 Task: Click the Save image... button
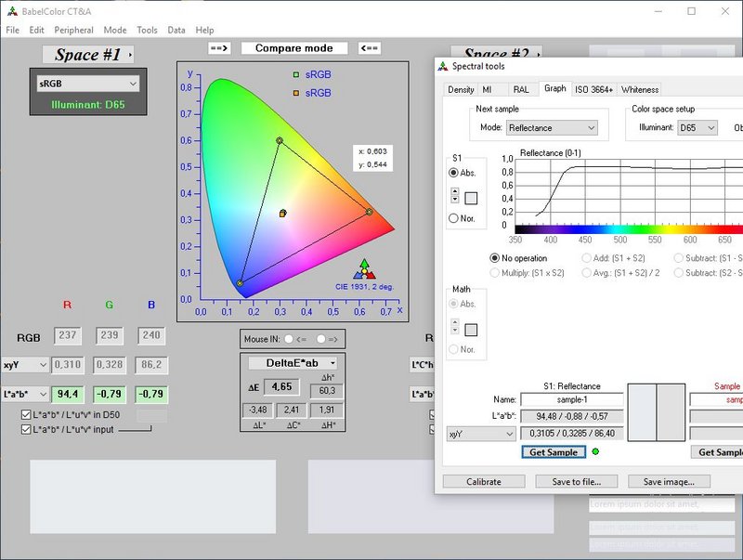[x=669, y=481]
